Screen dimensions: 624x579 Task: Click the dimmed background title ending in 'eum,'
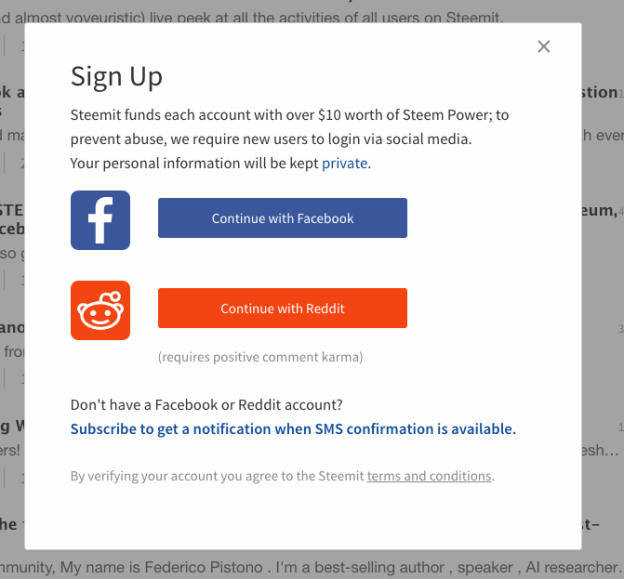(x=599, y=210)
